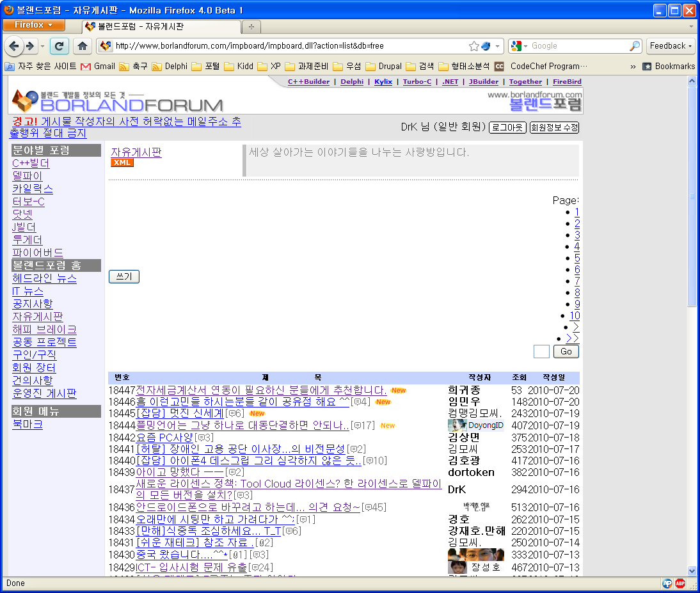Viewport: 700px width, 593px height.
Task: Go to the Firefox Home page
Action: 82,46
